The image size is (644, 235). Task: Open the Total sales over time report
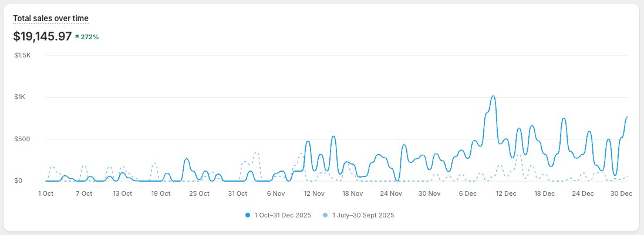[51, 19]
